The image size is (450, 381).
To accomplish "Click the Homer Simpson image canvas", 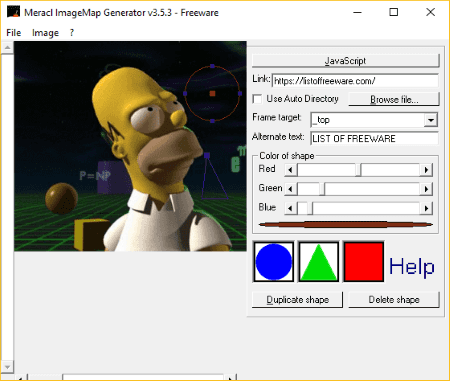I will (x=130, y=146).
